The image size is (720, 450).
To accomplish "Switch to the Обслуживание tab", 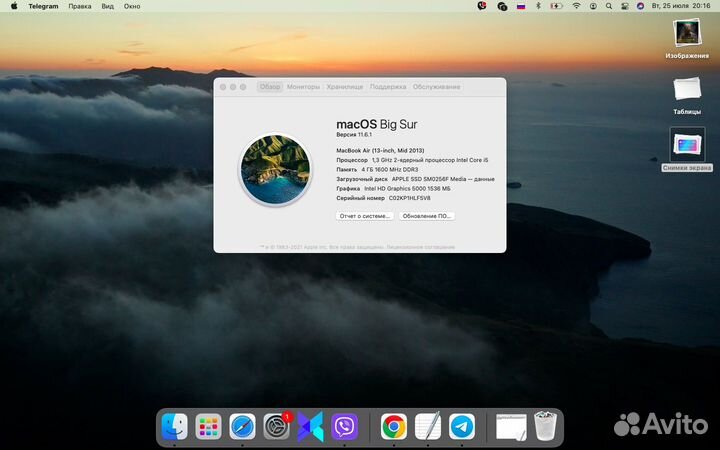I will pyautogui.click(x=436, y=86).
